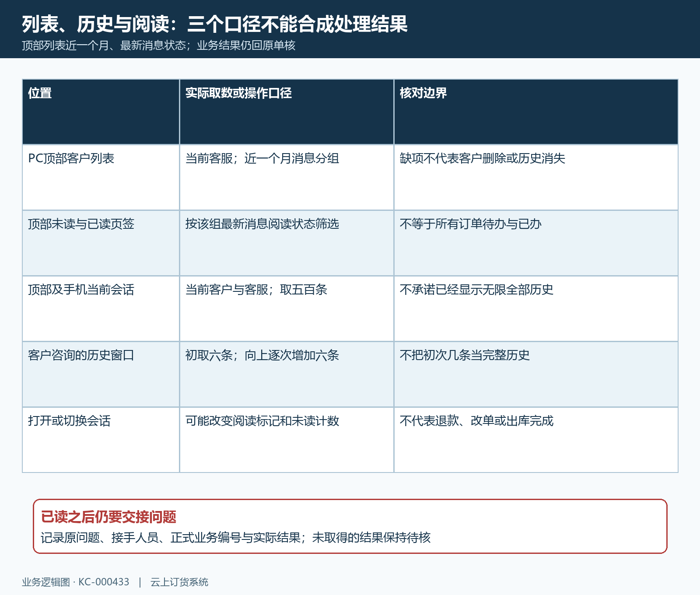Screen dimensions: 700x595
Task: Select the PC顶部客户列表 cell
Action: click(x=101, y=178)
